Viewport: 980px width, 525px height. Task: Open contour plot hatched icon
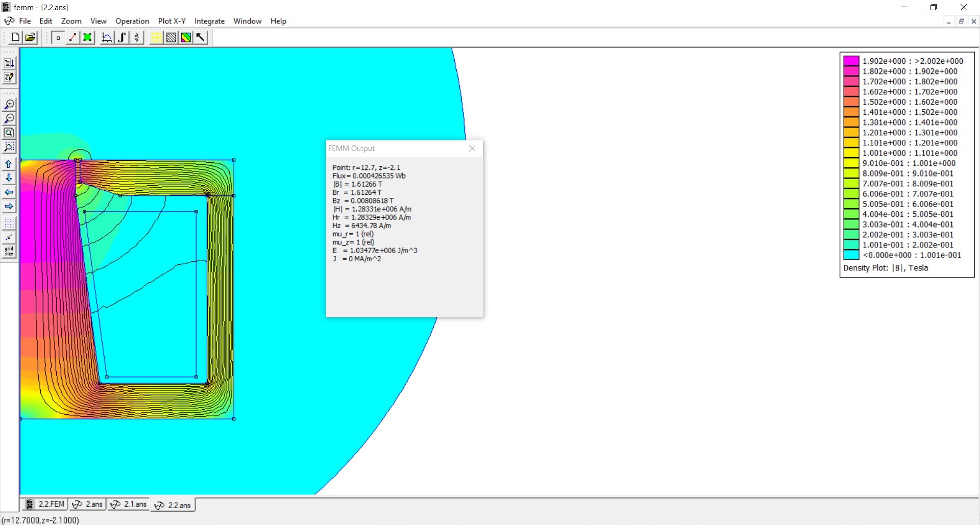pos(171,37)
